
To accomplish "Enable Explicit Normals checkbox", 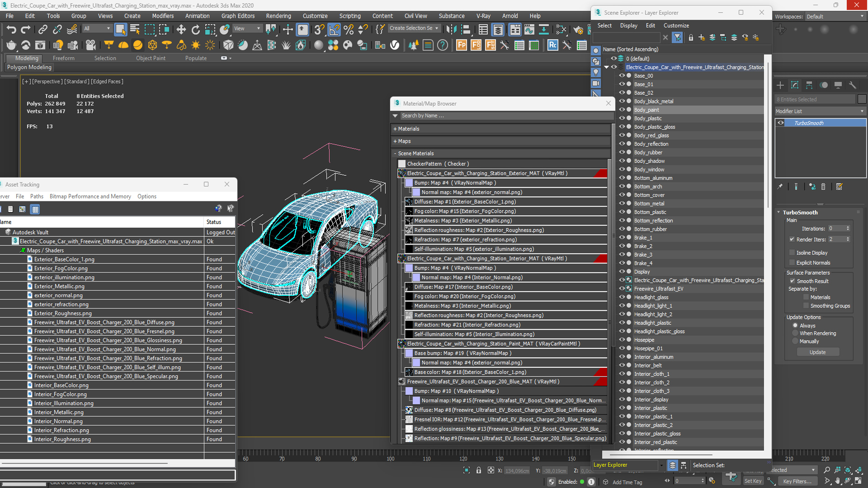I will pyautogui.click(x=792, y=263).
